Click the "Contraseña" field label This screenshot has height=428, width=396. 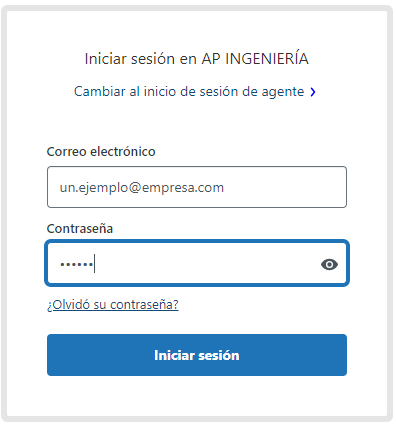80,229
